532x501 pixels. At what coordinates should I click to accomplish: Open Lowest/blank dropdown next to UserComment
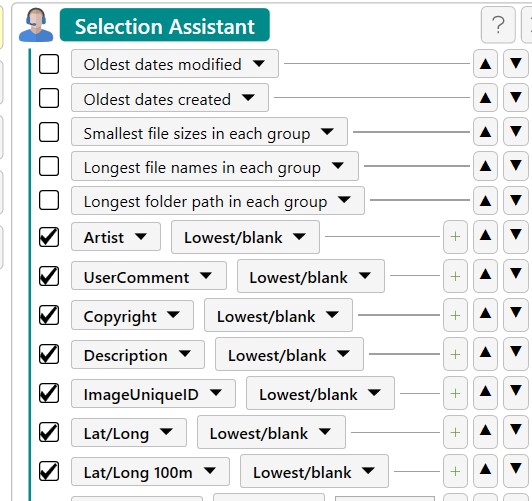[x=311, y=276]
